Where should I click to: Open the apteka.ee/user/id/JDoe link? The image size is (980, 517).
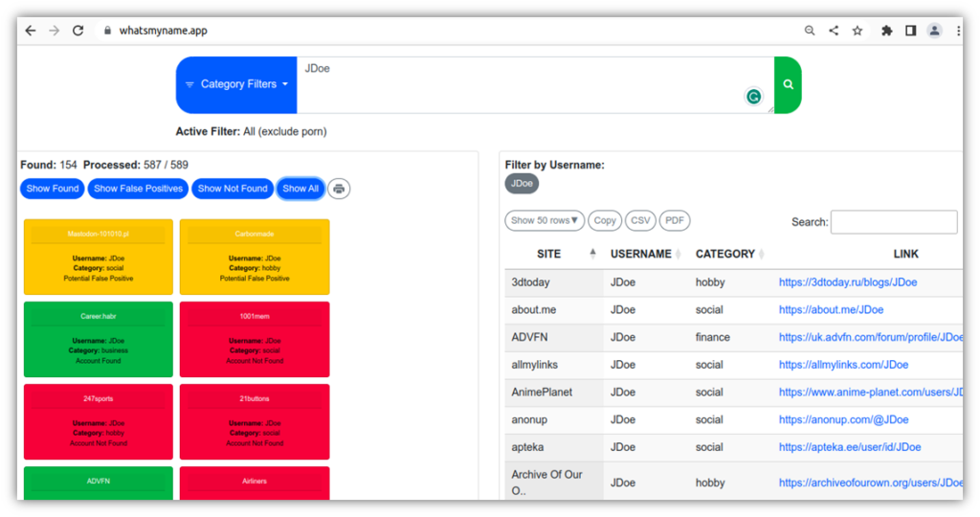850,447
